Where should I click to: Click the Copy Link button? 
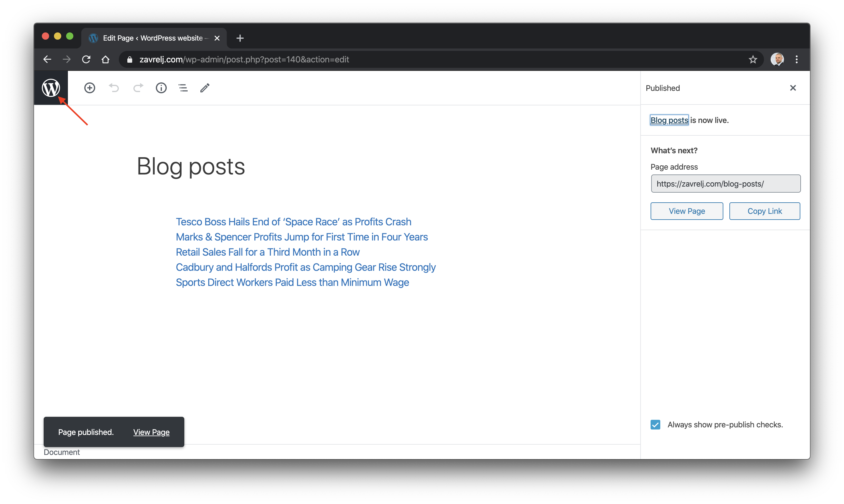coord(765,211)
